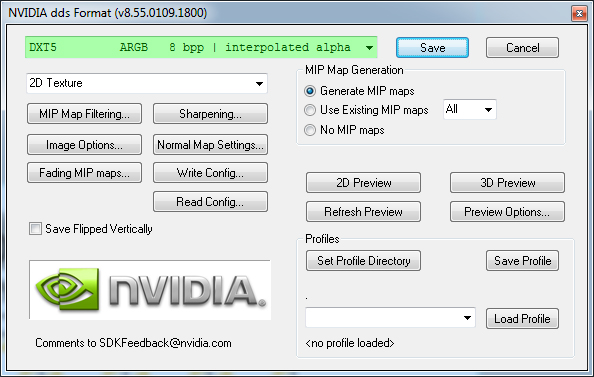Open Sharpening settings
Viewport: 594px width, 377px height.
[x=210, y=114]
